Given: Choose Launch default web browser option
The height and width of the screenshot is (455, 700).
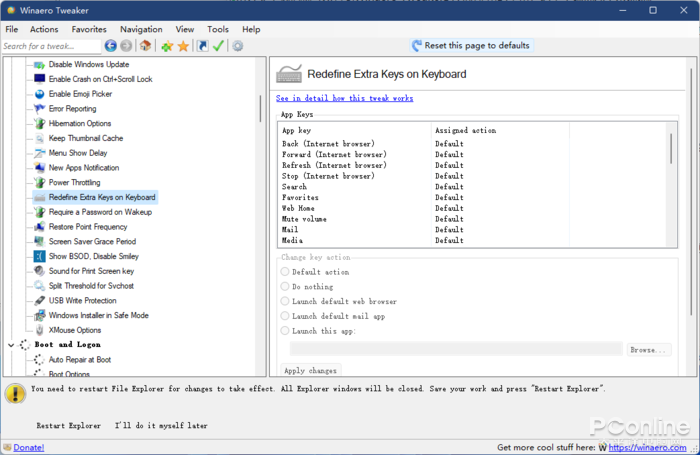Looking at the screenshot, I should (286, 301).
